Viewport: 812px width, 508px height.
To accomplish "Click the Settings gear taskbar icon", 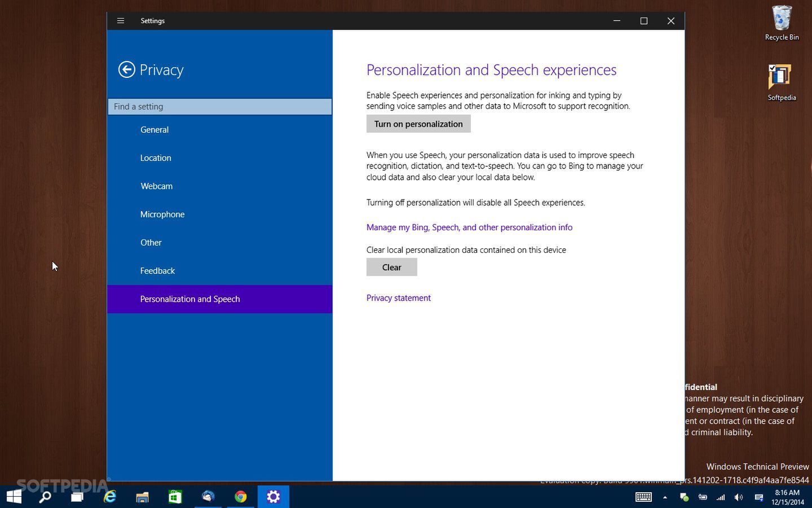I will pyautogui.click(x=273, y=497).
